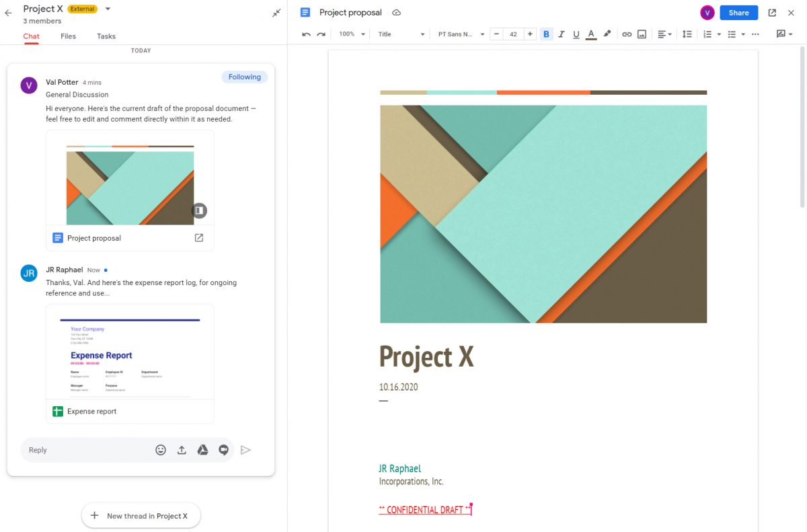The width and height of the screenshot is (807, 532).
Task: Click the insert image icon
Action: pyautogui.click(x=642, y=34)
